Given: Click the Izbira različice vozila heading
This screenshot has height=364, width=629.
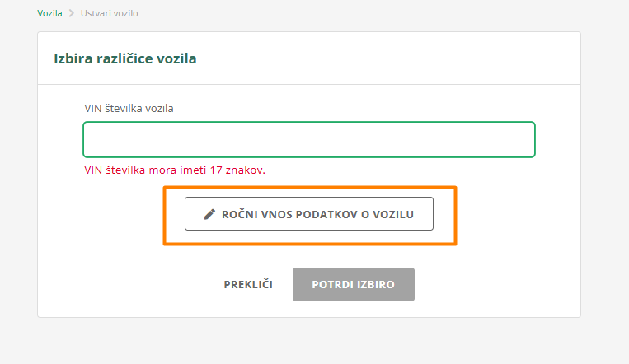Looking at the screenshot, I should pos(125,58).
